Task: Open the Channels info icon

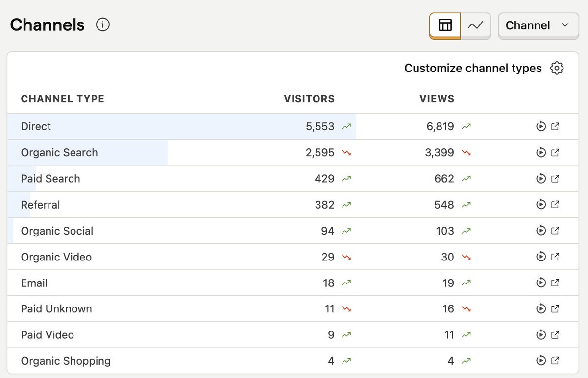Action: pos(103,24)
